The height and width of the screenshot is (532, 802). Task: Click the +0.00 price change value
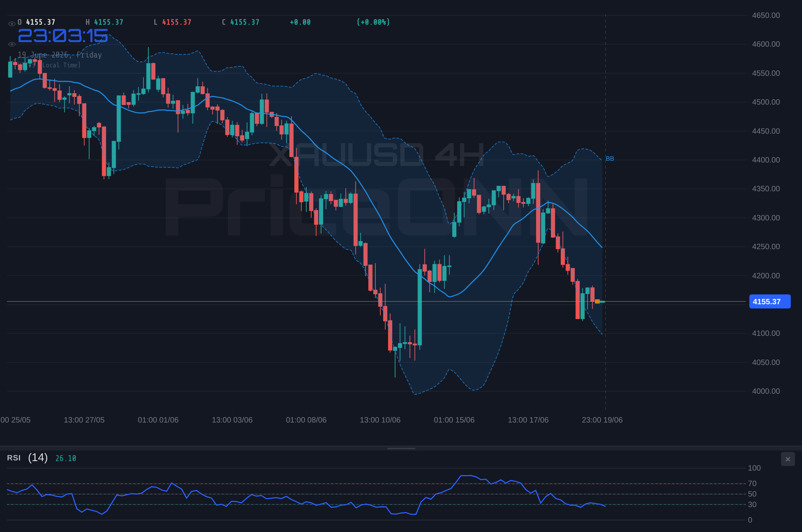300,22
